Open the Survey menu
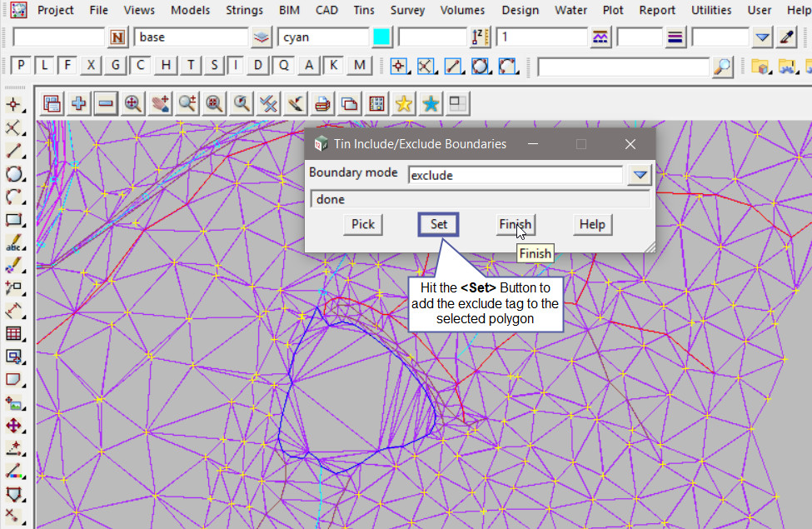812x529 pixels. [407, 10]
